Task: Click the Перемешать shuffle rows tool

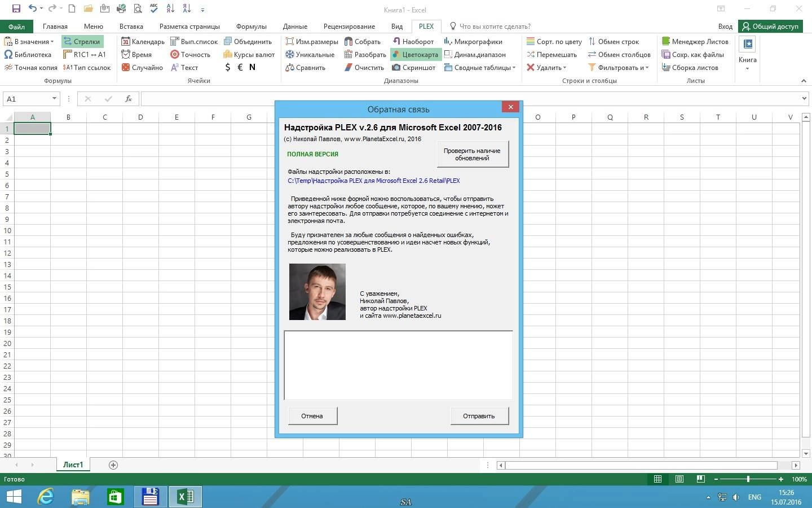Action: click(x=551, y=55)
